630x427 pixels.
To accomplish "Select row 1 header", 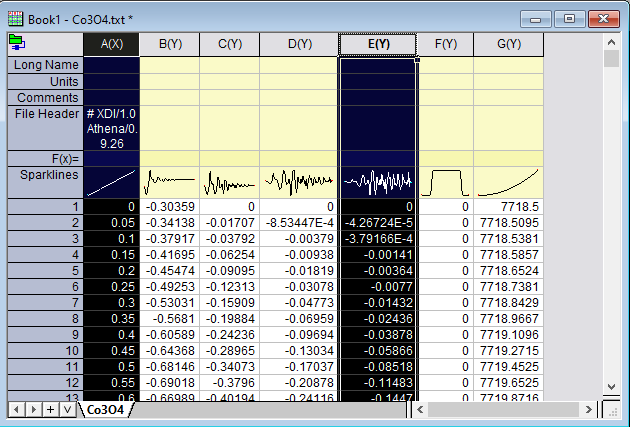I will click(x=45, y=207).
